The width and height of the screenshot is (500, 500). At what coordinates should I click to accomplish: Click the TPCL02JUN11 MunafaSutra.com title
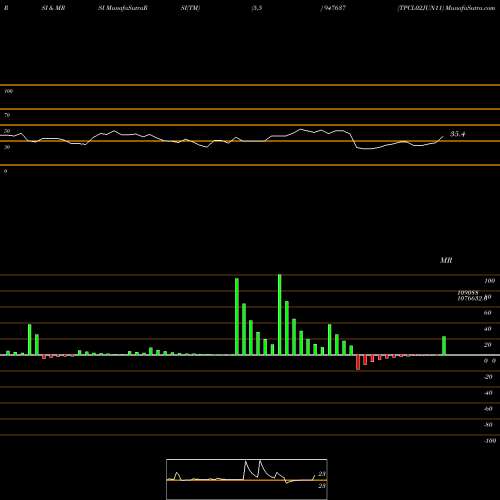(446, 8)
